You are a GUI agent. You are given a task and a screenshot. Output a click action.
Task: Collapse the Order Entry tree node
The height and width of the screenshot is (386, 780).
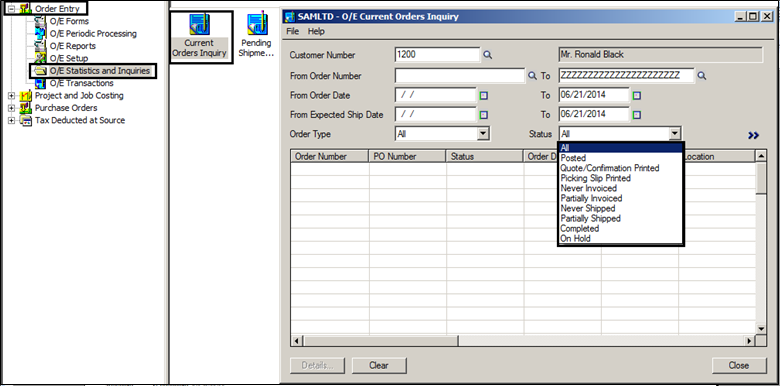tap(11, 9)
